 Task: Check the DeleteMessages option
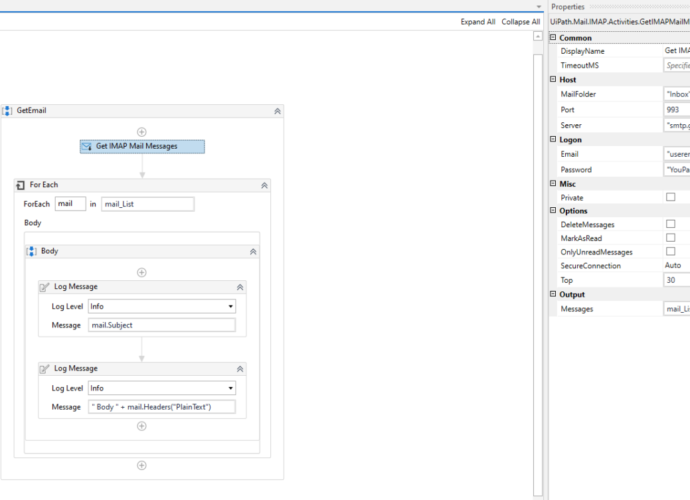tap(671, 224)
